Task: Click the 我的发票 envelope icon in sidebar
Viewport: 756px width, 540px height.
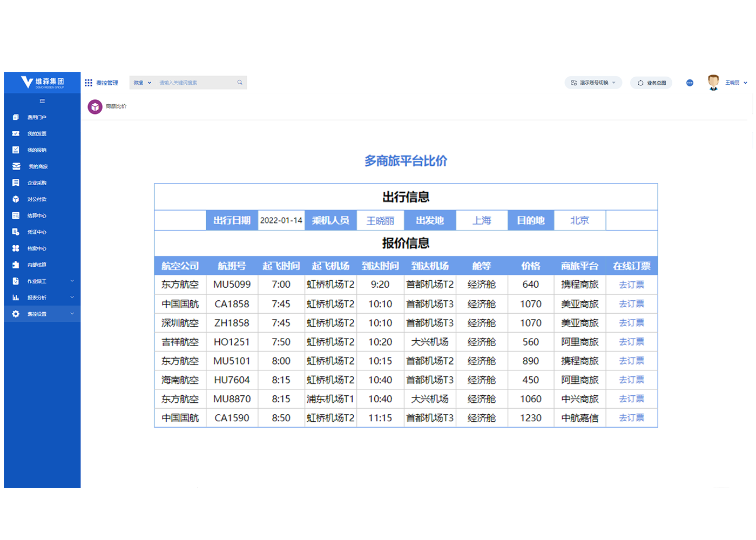Action: tap(16, 133)
